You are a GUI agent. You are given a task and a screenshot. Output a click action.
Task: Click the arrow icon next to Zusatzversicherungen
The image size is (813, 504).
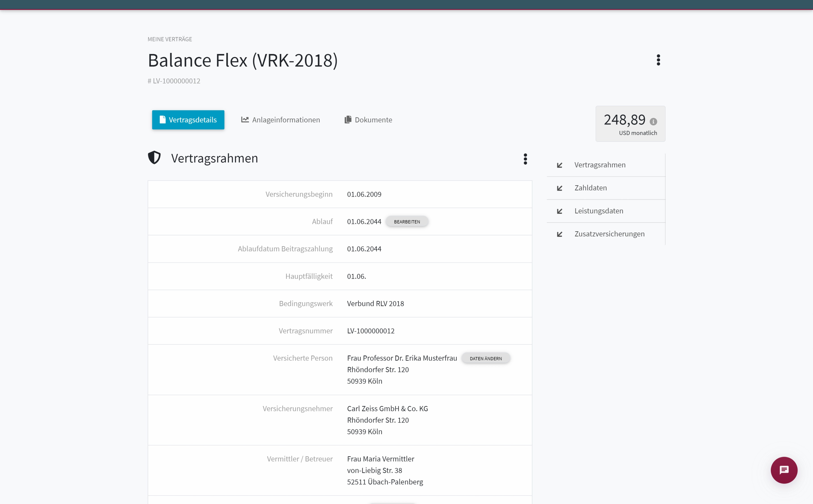(559, 234)
